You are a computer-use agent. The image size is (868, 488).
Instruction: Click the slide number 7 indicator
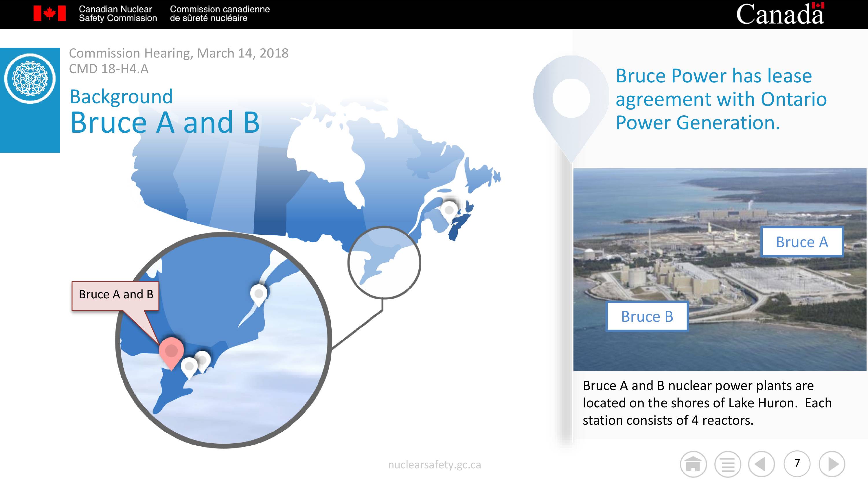point(797,464)
